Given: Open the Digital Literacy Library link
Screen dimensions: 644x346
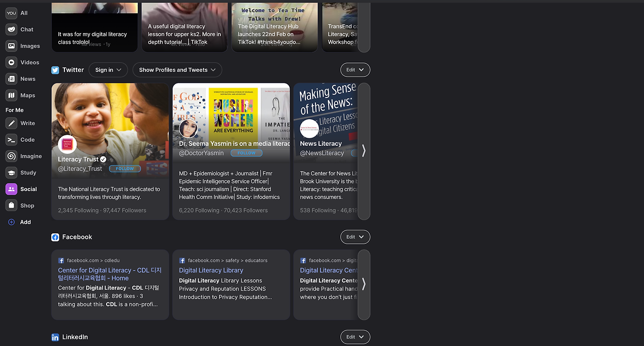Looking at the screenshot, I should pos(211,270).
